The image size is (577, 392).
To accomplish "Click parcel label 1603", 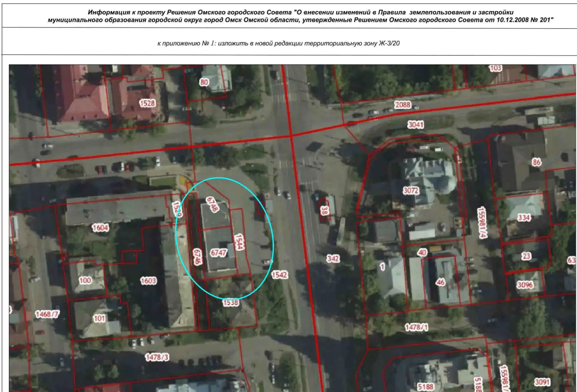I will coord(148,281).
